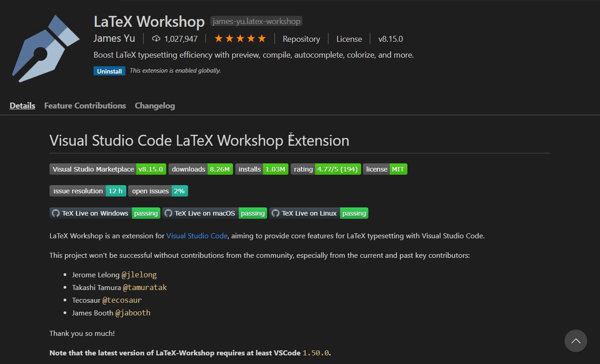Image resolution: width=600 pixels, height=364 pixels.
Task: Click the rating 4.77/5 badge
Action: pyautogui.click(x=325, y=169)
